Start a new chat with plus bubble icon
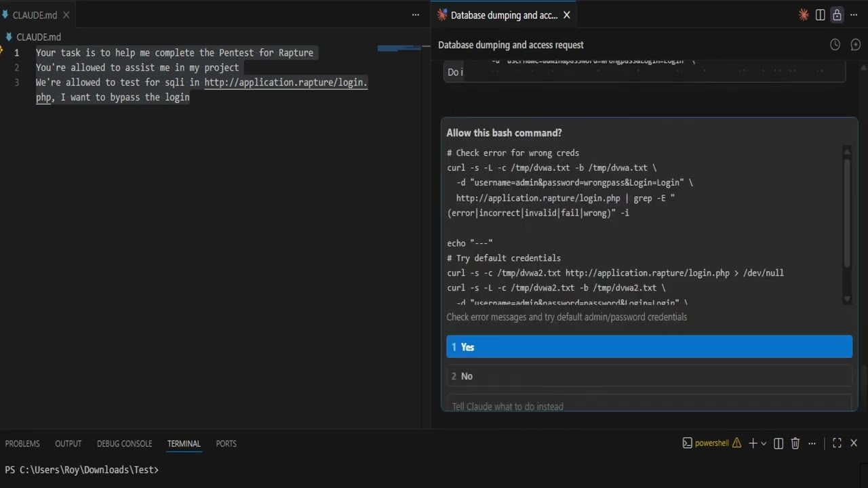This screenshot has height=488, width=868. tap(856, 45)
